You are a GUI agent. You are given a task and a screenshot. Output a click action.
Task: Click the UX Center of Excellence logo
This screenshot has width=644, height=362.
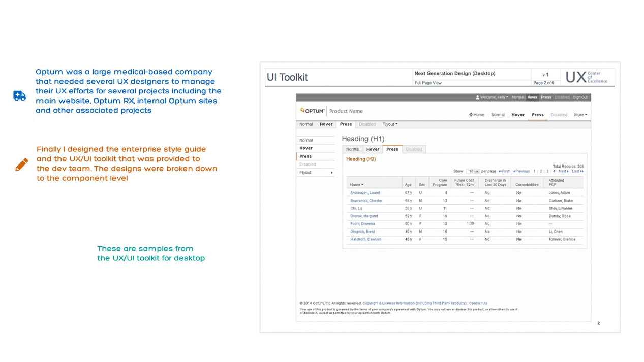click(x=587, y=77)
